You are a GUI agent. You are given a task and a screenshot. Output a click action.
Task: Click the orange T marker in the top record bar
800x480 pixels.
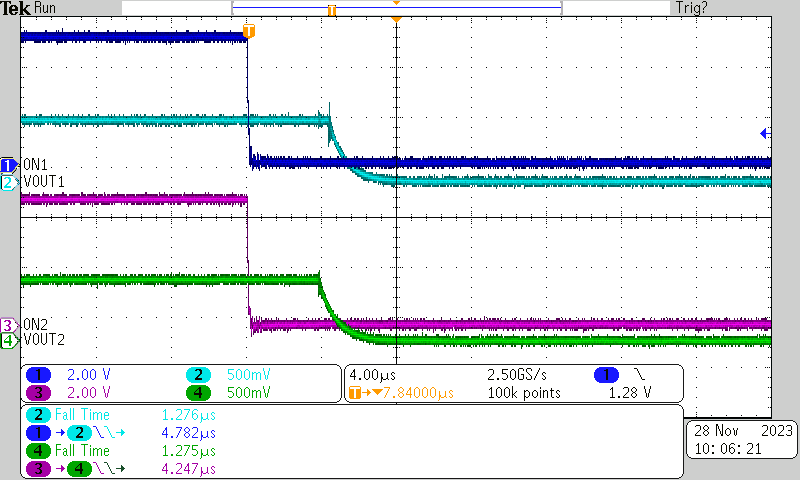[332, 10]
